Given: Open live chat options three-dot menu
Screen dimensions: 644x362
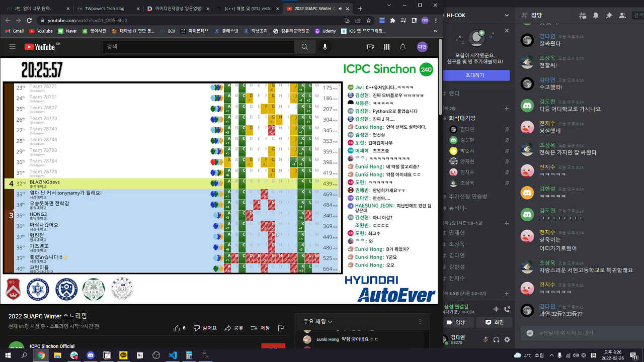Looking at the screenshot, I should pyautogui.click(x=420, y=322).
